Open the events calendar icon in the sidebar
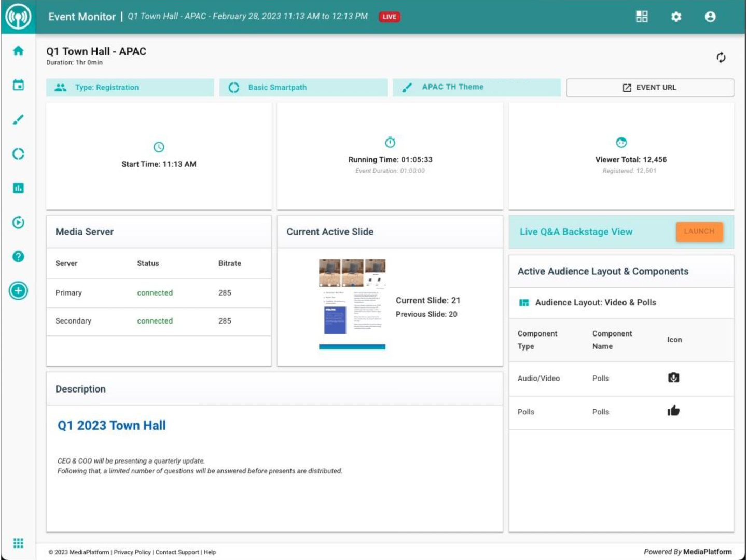The width and height of the screenshot is (747, 560). tap(19, 85)
